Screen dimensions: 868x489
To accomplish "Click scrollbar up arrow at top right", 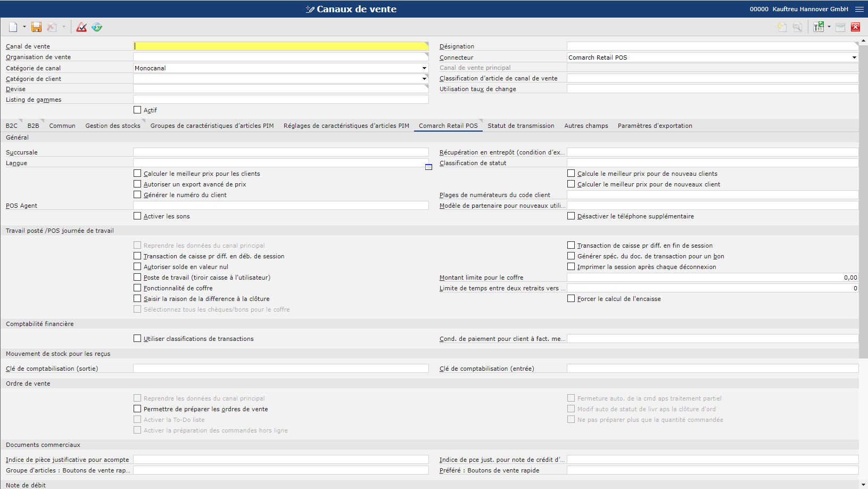I will point(863,40).
